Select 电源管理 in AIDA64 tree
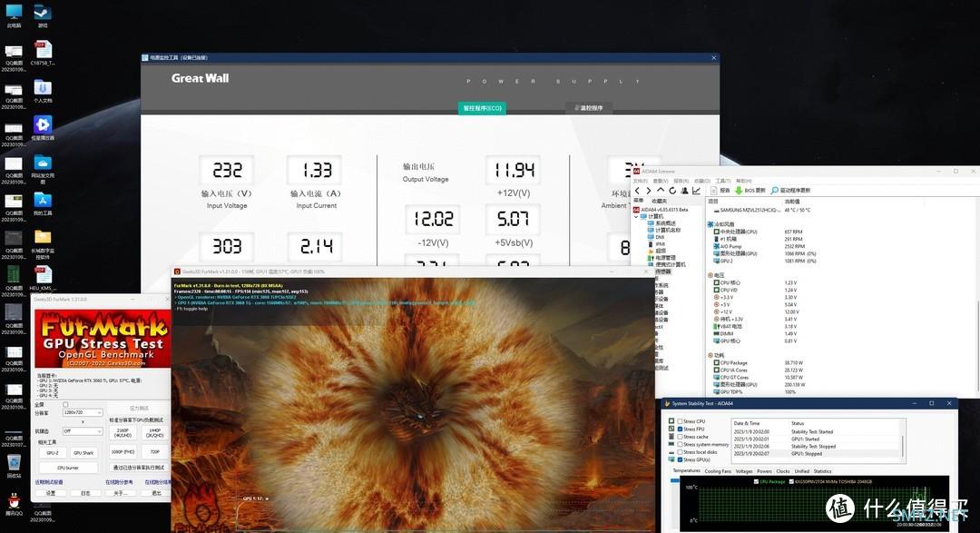Viewport: 980px width, 533px height. click(661, 258)
